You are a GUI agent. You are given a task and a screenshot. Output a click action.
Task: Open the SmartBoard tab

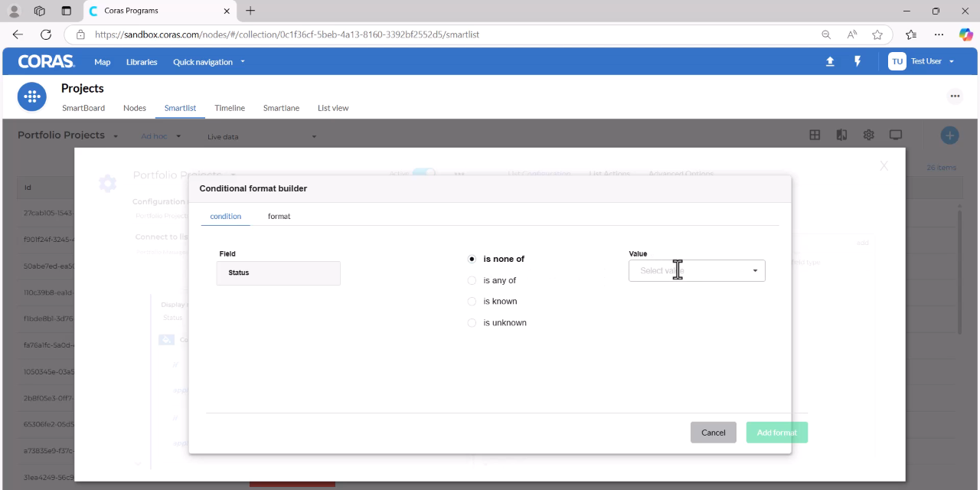point(83,108)
